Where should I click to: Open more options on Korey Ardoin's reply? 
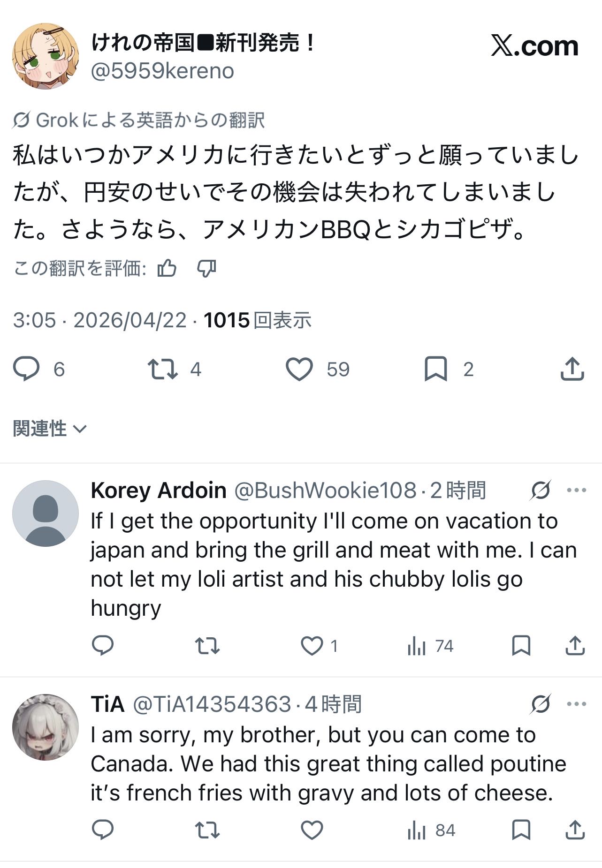click(577, 491)
